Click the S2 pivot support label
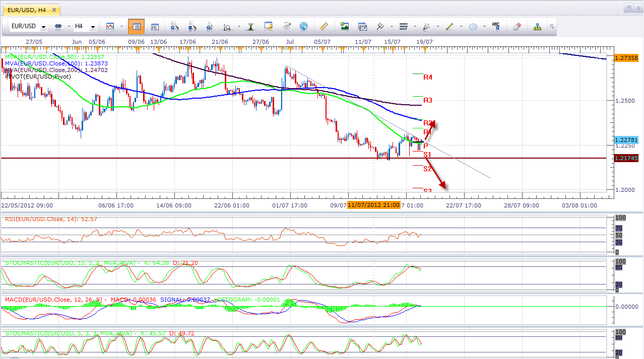The width and height of the screenshot is (644, 359). click(x=427, y=169)
